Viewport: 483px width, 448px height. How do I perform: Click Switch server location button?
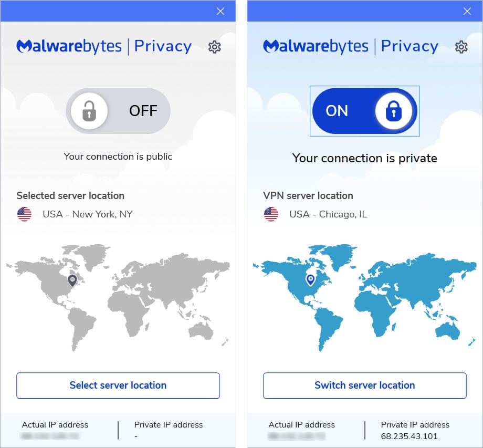[x=365, y=386]
